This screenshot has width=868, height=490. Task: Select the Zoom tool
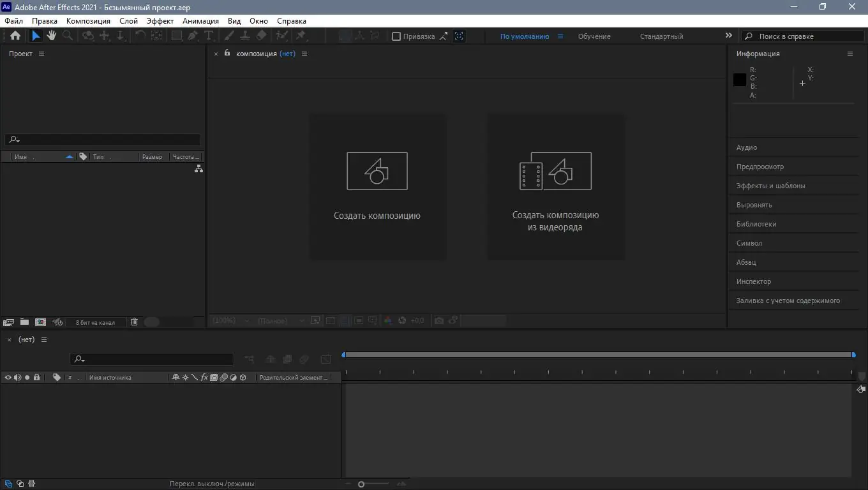67,36
